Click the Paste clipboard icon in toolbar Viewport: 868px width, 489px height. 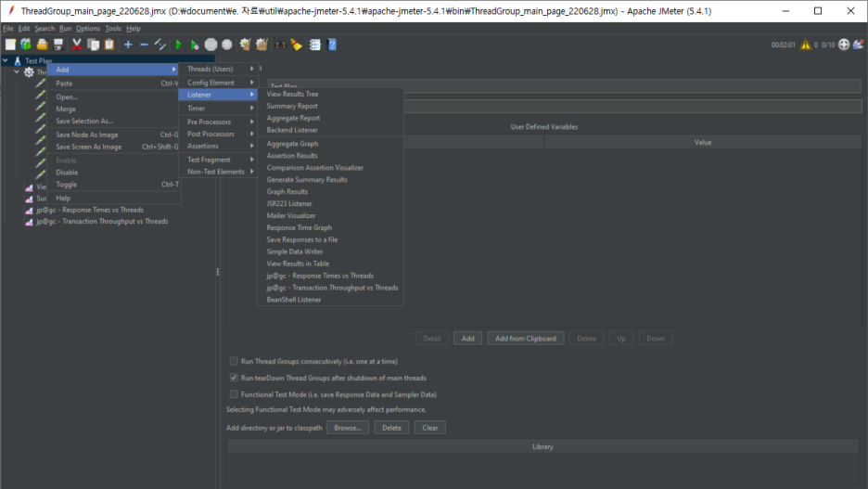tap(109, 45)
